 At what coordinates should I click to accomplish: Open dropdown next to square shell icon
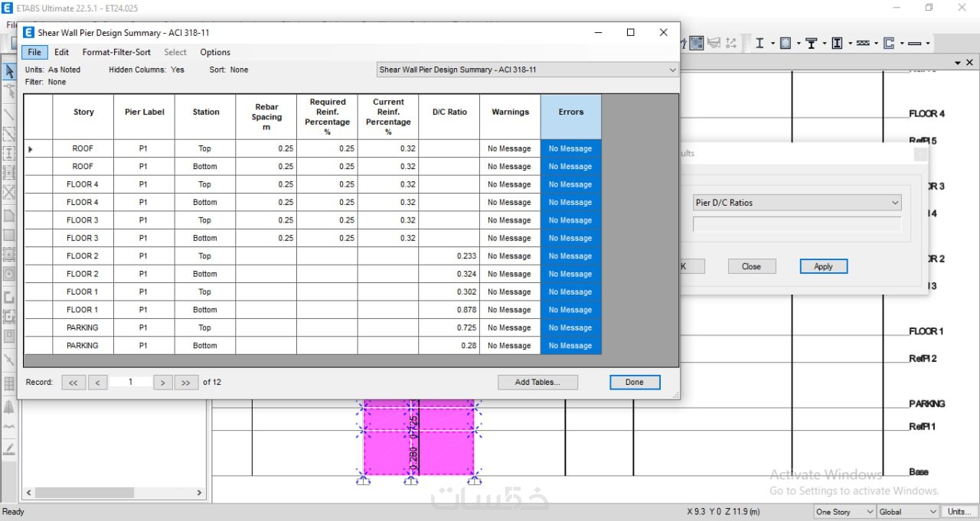coord(799,43)
